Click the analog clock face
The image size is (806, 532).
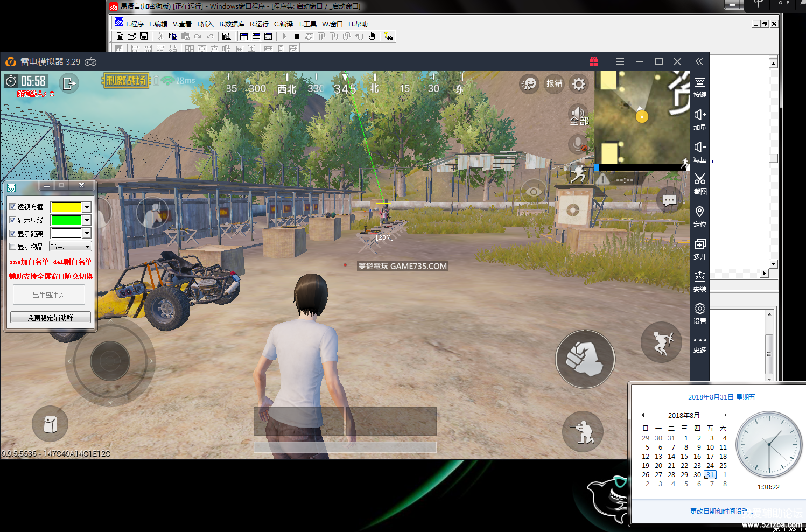[769, 445]
